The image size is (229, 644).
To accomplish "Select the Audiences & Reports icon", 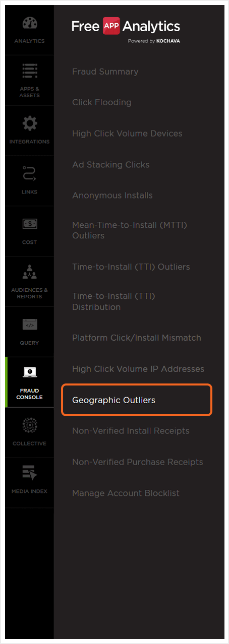I will pyautogui.click(x=29, y=273).
